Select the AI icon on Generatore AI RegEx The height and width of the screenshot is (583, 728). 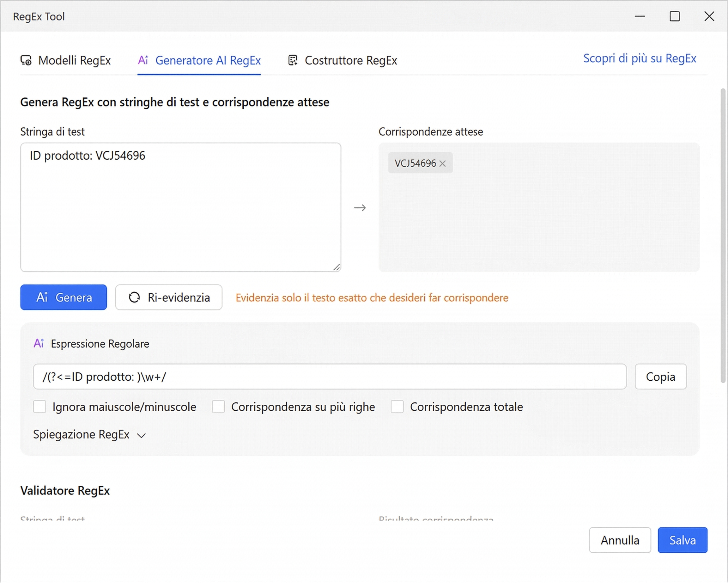click(143, 60)
